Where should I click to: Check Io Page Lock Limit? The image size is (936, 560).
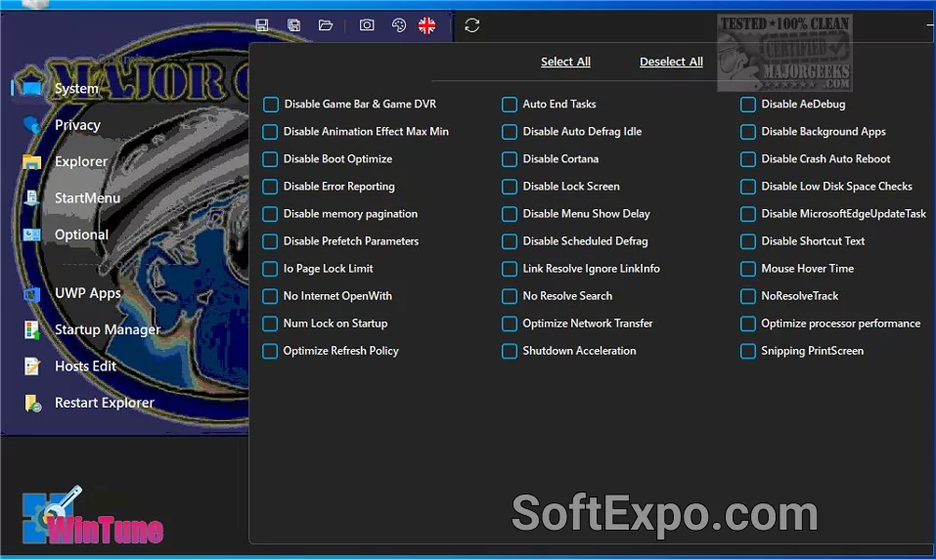[270, 269]
